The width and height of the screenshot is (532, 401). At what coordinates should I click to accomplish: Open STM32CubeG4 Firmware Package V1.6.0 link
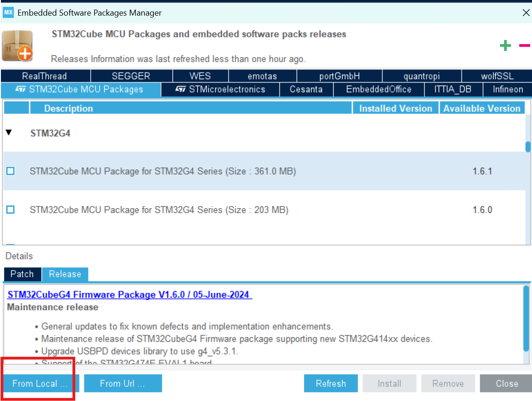130,294
